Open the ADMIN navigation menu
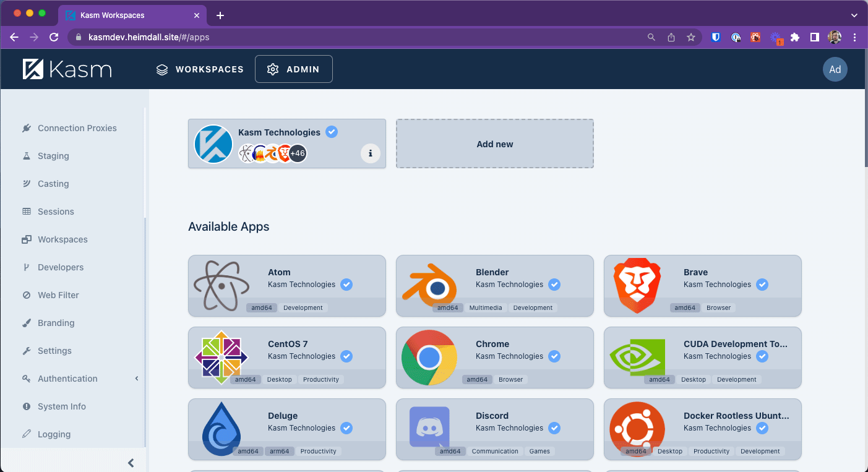The height and width of the screenshot is (472, 868). pyautogui.click(x=294, y=69)
